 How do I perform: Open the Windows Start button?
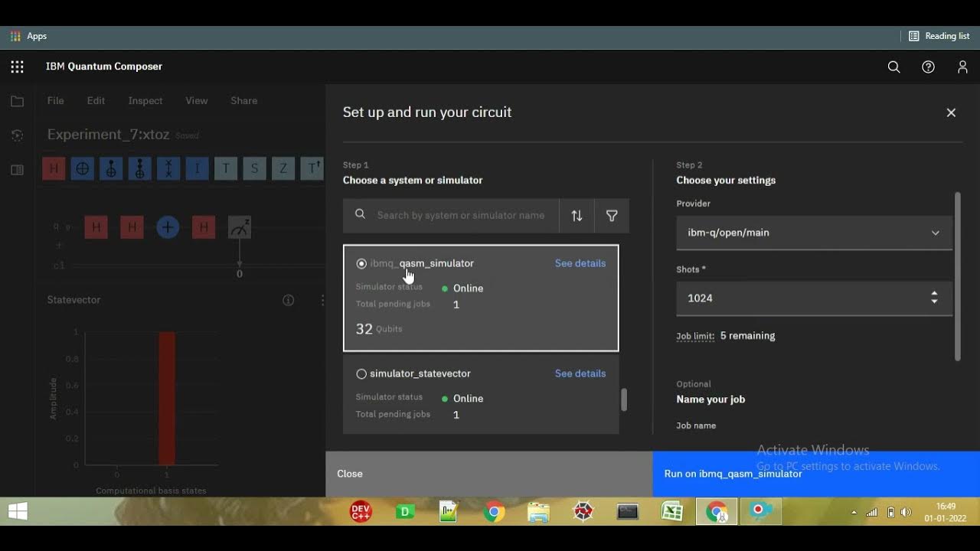(18, 511)
